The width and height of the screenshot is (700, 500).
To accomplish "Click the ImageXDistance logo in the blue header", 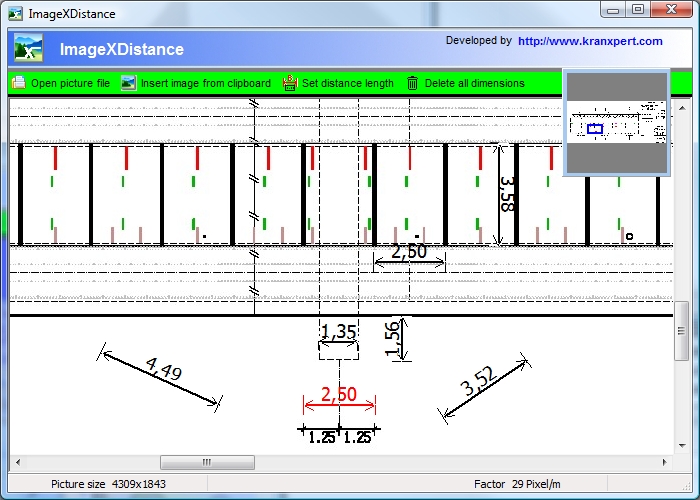I will click(27, 49).
